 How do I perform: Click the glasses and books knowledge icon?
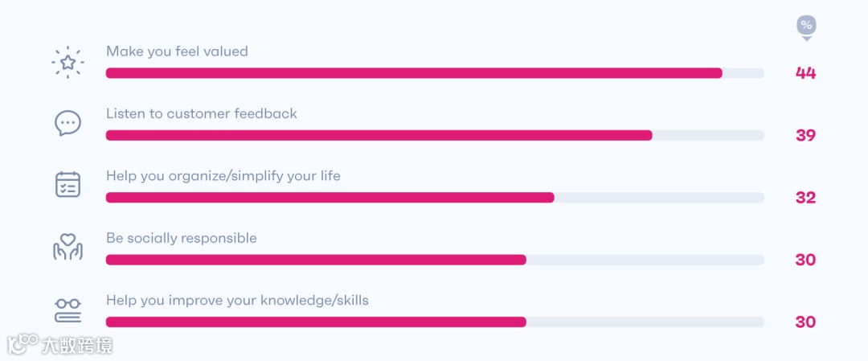[x=68, y=309]
